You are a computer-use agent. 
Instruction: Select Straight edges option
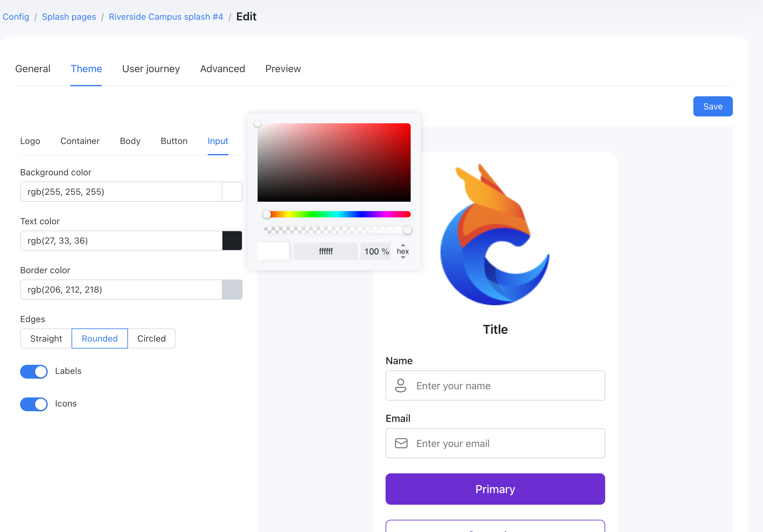[46, 338]
